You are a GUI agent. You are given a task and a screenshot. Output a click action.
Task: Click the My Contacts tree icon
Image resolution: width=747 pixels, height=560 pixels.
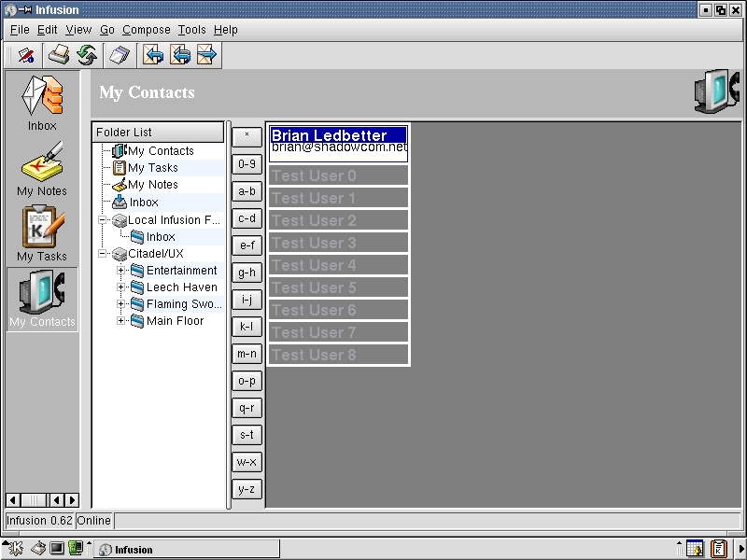point(119,151)
